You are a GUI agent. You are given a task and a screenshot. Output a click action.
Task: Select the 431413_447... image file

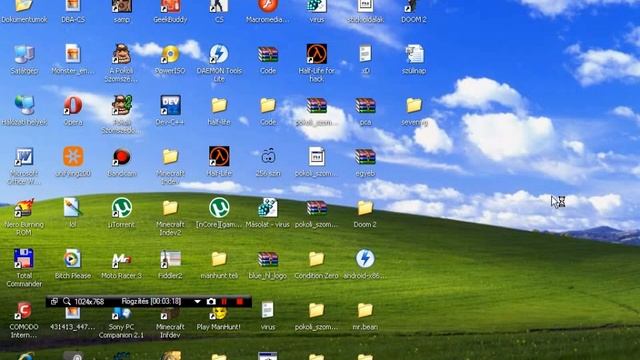[x=73, y=313]
